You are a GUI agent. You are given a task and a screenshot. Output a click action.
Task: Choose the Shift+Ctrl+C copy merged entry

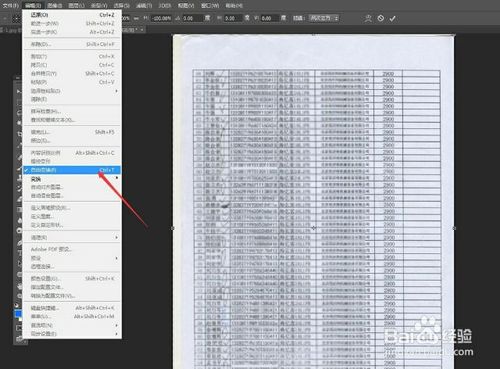coord(72,73)
